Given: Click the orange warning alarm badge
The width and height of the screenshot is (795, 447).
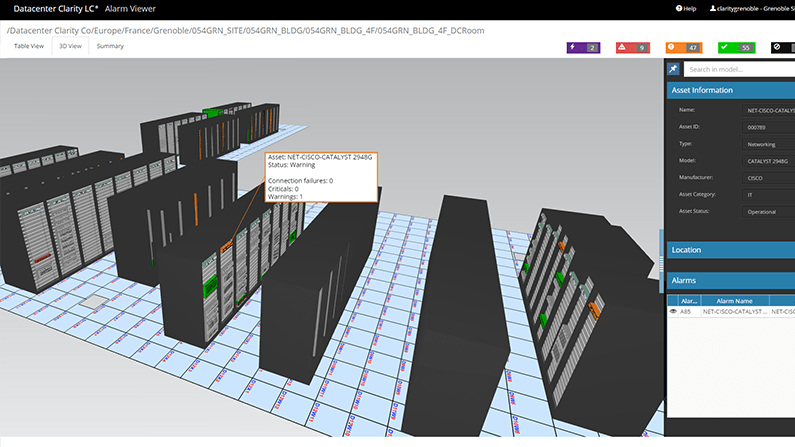Looking at the screenshot, I should click(x=682, y=47).
